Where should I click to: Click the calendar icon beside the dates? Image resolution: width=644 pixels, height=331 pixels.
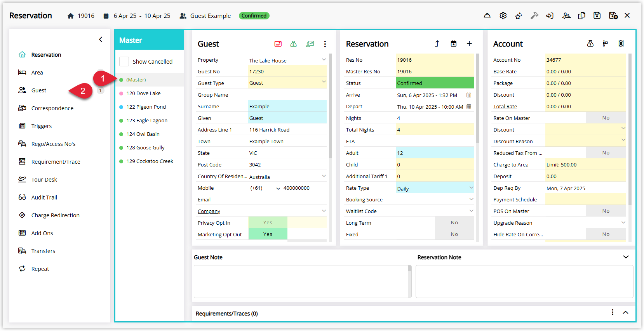(x=106, y=16)
